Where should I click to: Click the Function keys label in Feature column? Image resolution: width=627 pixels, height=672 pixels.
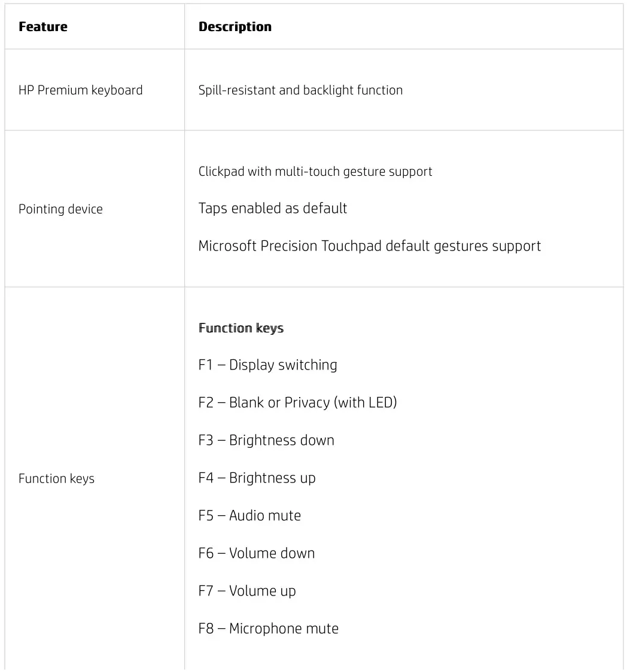(57, 479)
